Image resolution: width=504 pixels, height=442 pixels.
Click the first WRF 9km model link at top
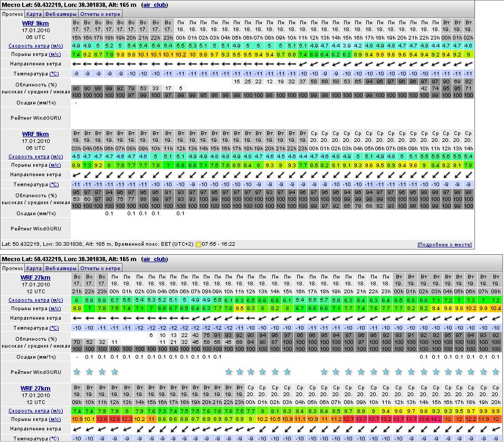[x=35, y=23]
